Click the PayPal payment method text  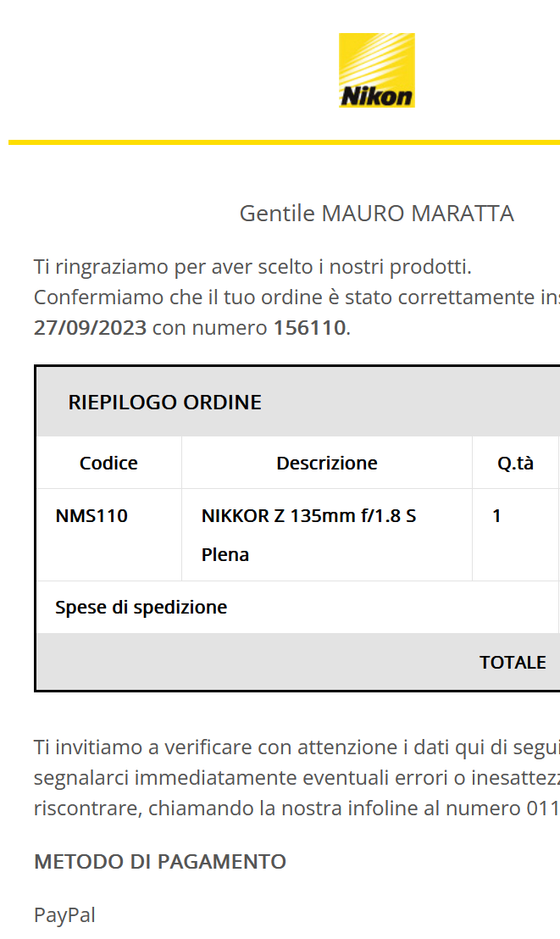64,914
